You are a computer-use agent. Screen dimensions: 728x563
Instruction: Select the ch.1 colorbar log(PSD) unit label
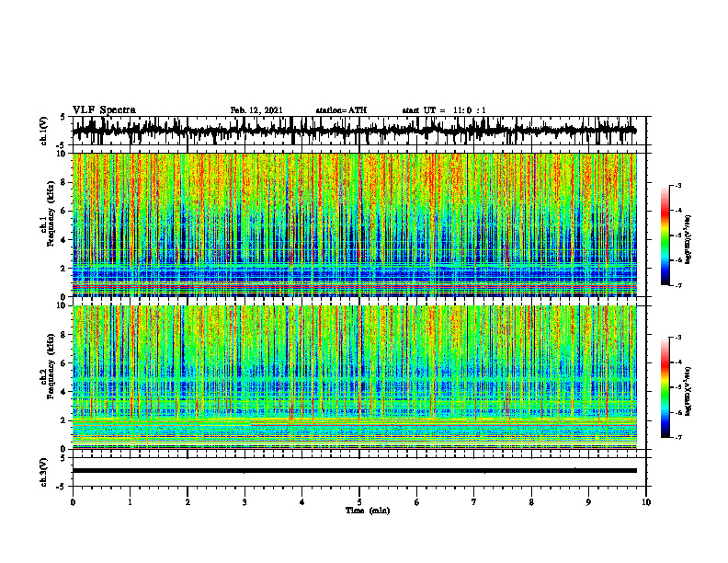[x=688, y=239]
